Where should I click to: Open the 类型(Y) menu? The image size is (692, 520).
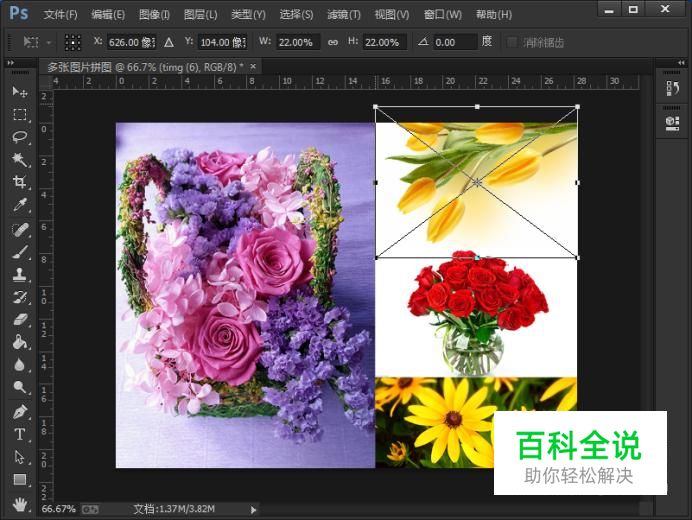click(248, 15)
